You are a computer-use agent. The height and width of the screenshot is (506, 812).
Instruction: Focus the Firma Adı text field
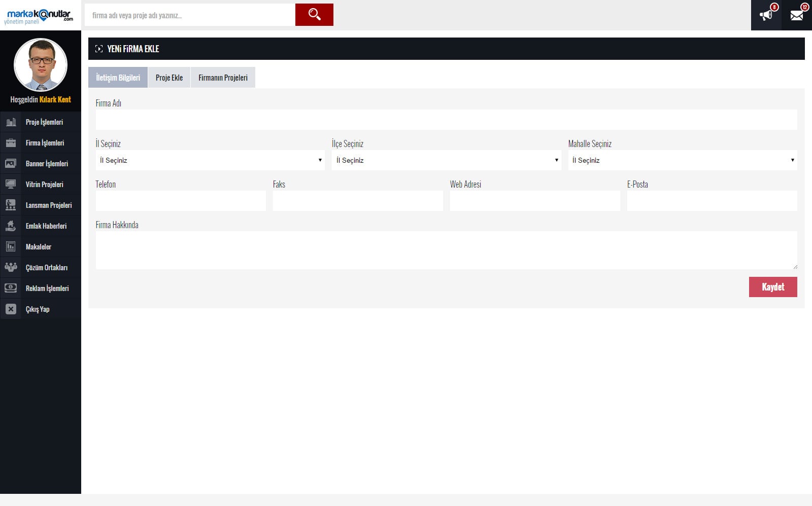pos(446,120)
